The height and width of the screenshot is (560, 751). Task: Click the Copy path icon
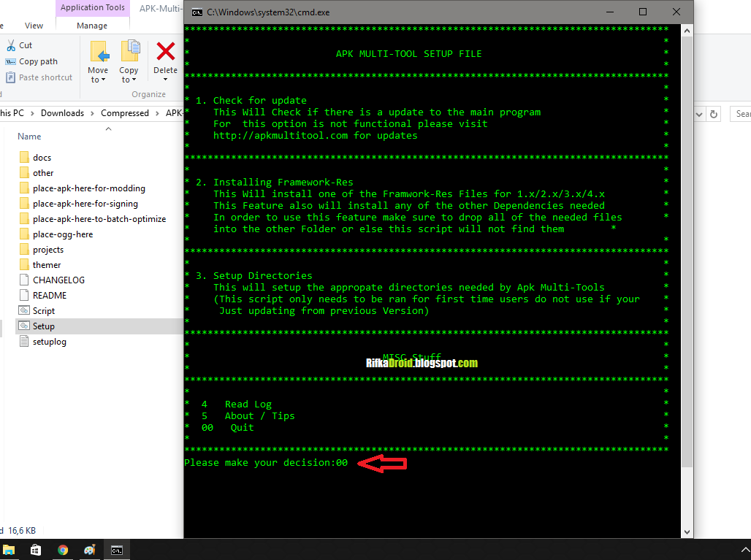[x=10, y=62]
